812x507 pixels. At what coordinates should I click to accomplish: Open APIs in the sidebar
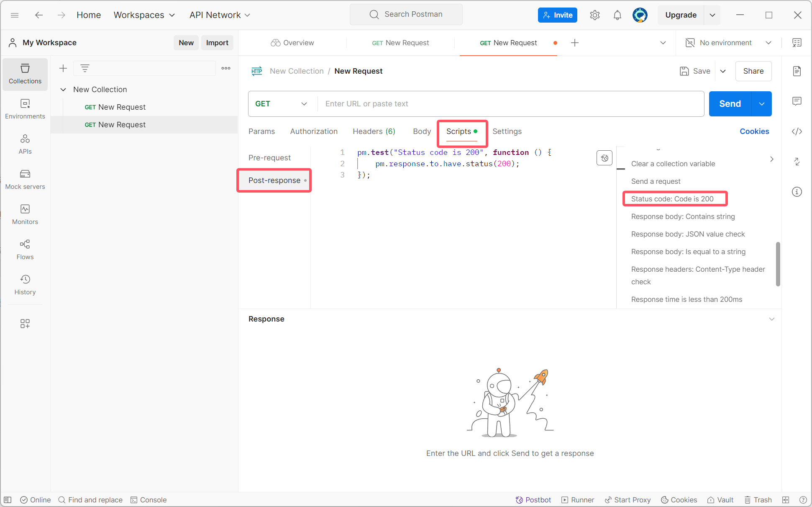click(25, 144)
